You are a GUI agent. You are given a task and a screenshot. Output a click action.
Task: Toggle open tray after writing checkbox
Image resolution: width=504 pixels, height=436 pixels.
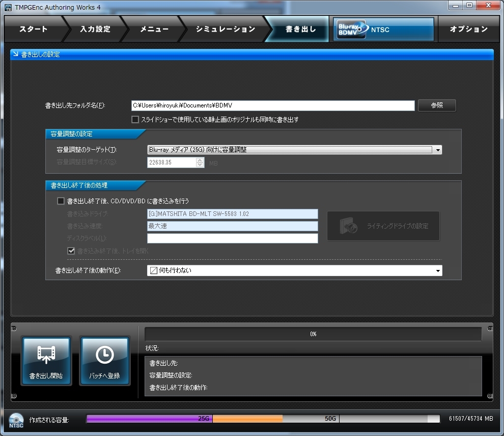pyautogui.click(x=71, y=251)
